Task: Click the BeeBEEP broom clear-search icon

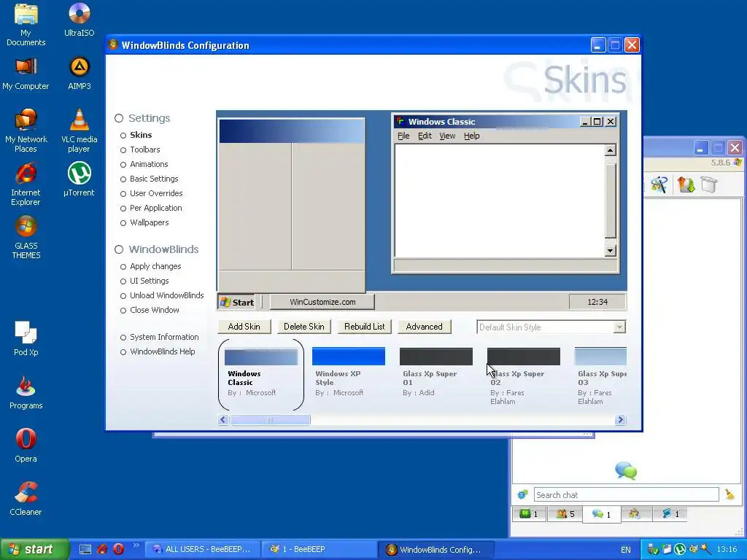Action: click(x=729, y=495)
